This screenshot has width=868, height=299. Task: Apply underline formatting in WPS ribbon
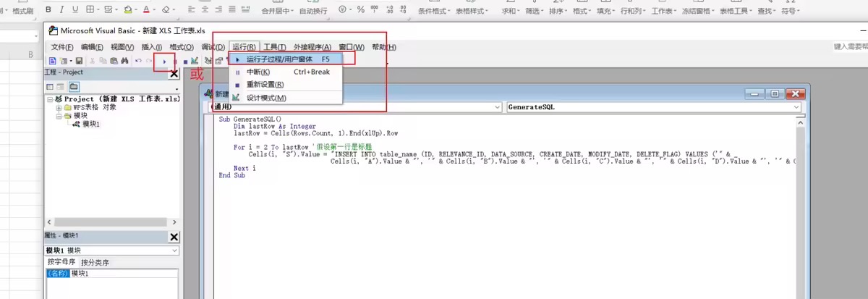(x=75, y=9)
